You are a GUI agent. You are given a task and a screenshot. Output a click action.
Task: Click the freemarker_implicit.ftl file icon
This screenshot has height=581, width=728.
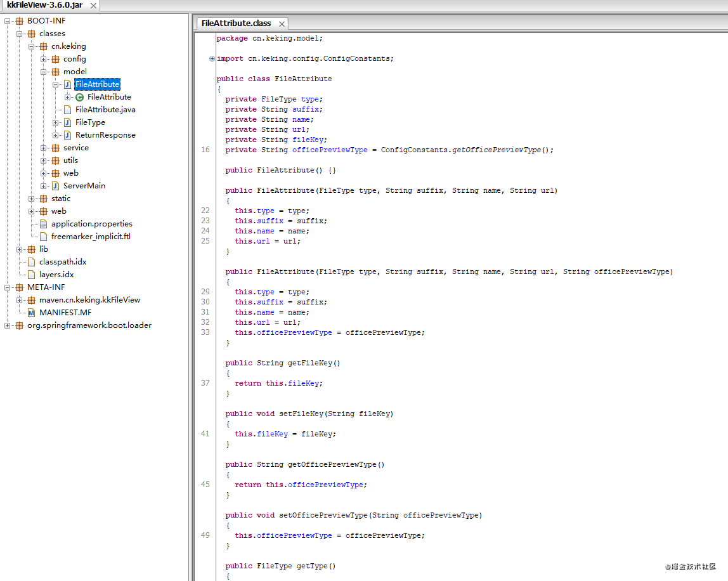(44, 237)
